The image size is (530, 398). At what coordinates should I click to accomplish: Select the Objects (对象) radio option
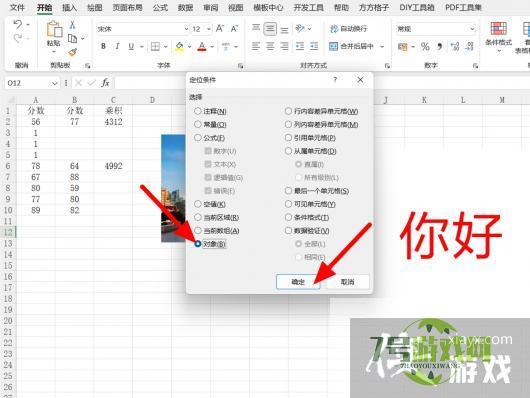tap(198, 244)
